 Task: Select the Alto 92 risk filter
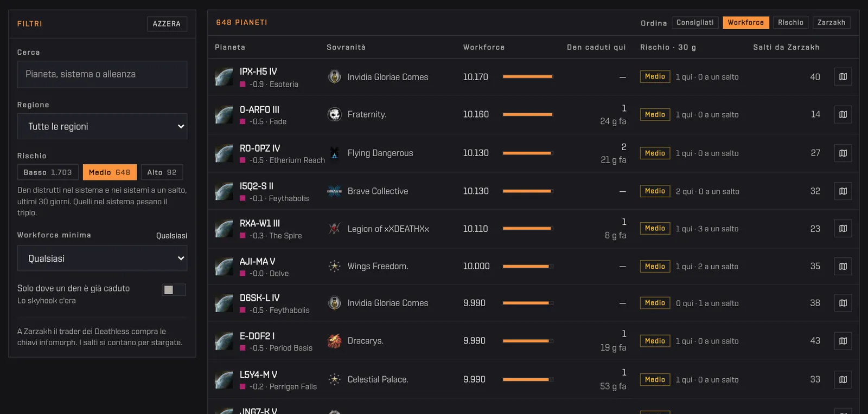point(162,172)
